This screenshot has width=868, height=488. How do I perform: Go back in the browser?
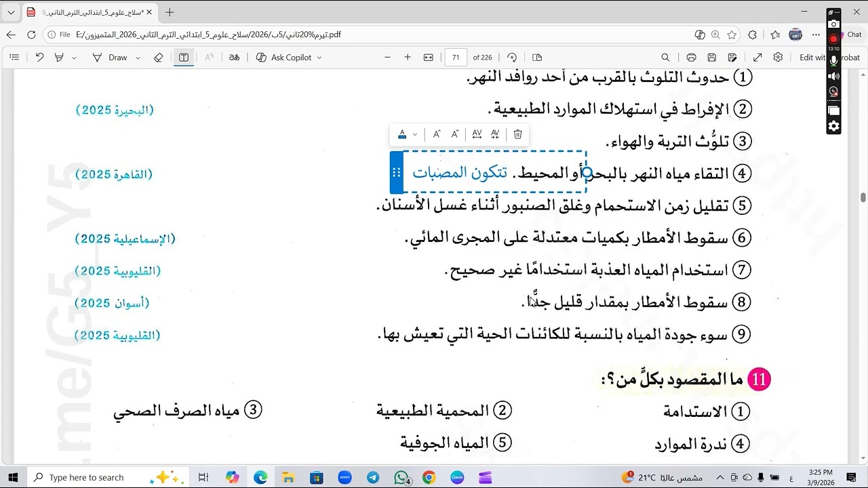[x=11, y=35]
